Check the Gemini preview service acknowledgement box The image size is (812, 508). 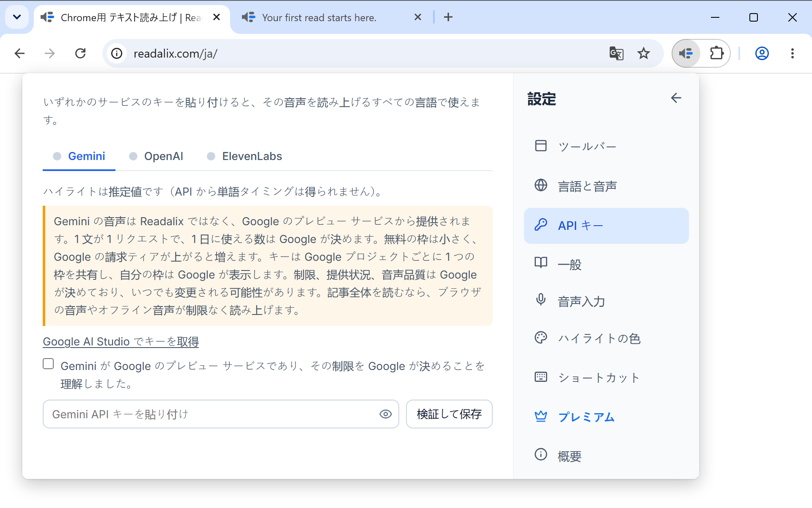click(x=48, y=364)
